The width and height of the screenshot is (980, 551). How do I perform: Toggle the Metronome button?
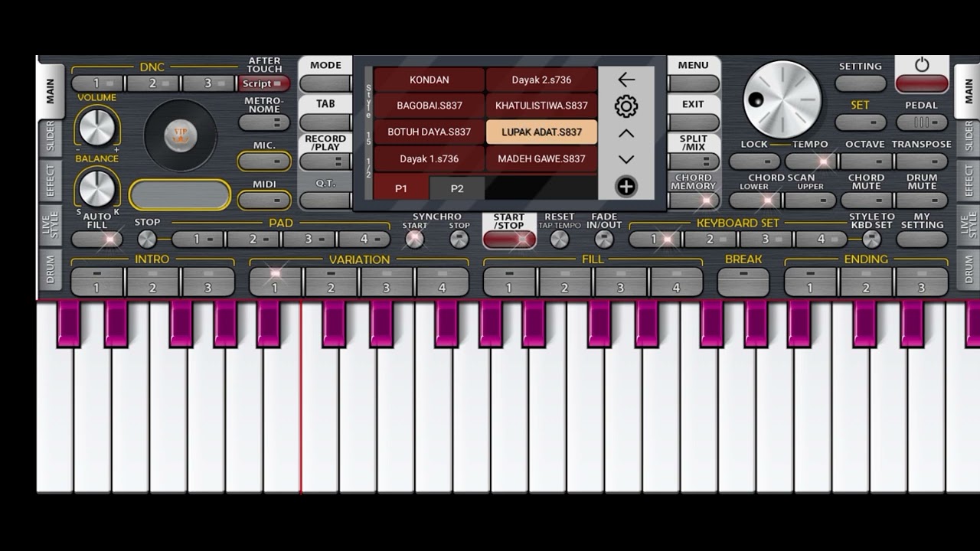tap(264, 122)
